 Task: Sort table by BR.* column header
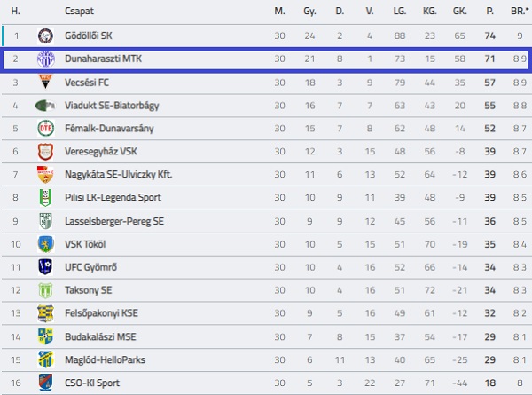[x=519, y=12]
